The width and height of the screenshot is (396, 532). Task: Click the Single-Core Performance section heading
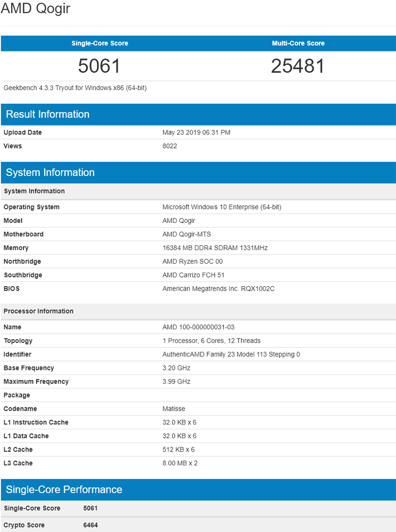(x=64, y=489)
